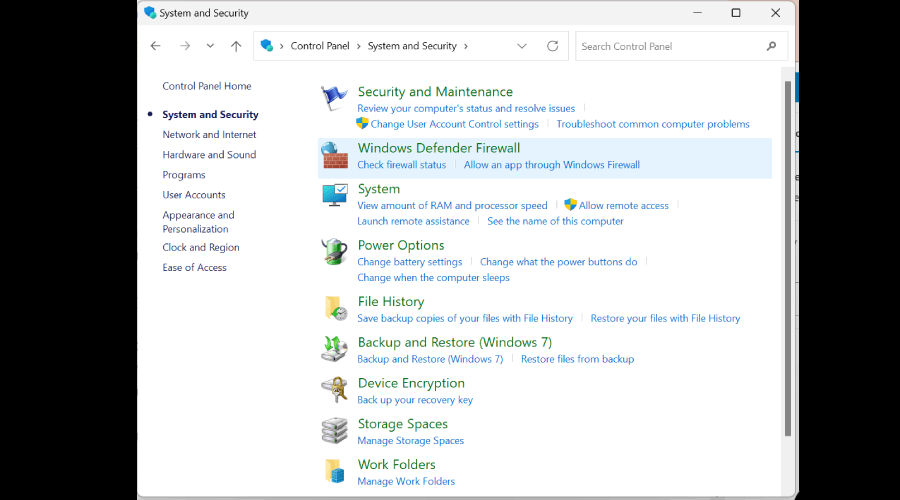
Task: Focus the Search Control Panel field
Action: coord(681,46)
